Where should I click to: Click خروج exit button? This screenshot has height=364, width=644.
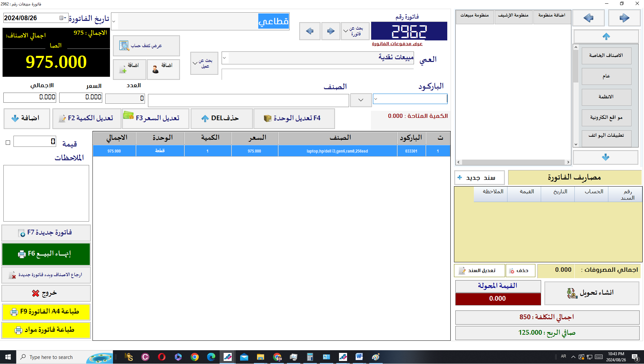[46, 293]
